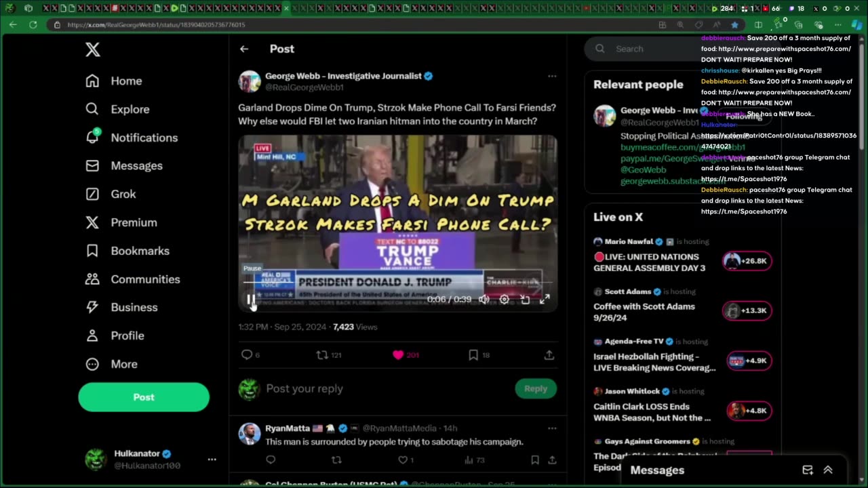Pause the video in the post
The width and height of the screenshot is (868, 488).
click(251, 299)
